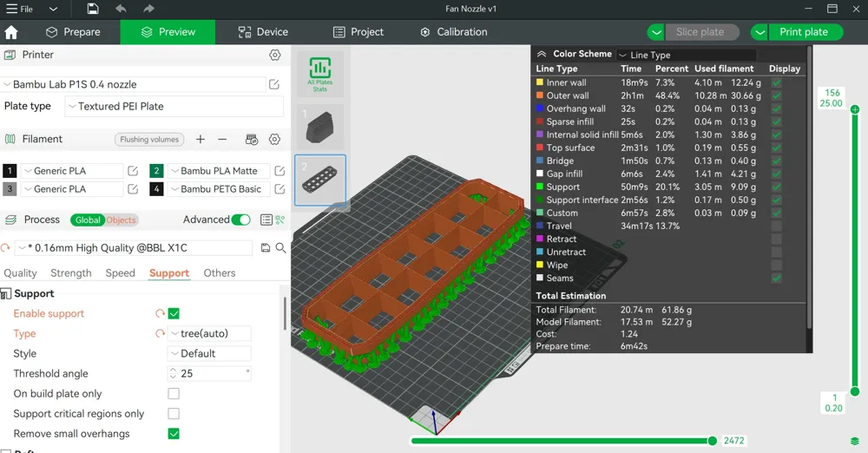Switch to the Prepare tab
Image resolution: width=868 pixels, height=453 pixels.
click(73, 32)
